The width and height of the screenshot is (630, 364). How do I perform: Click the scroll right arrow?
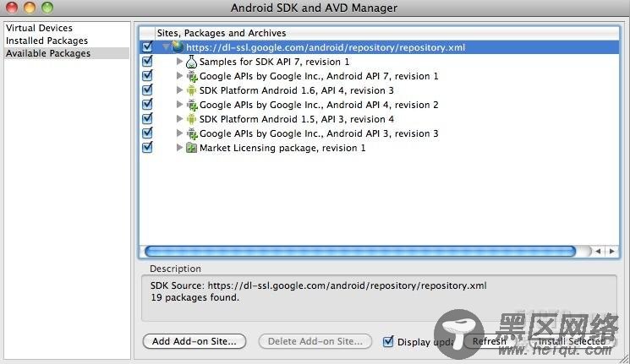pos(611,251)
